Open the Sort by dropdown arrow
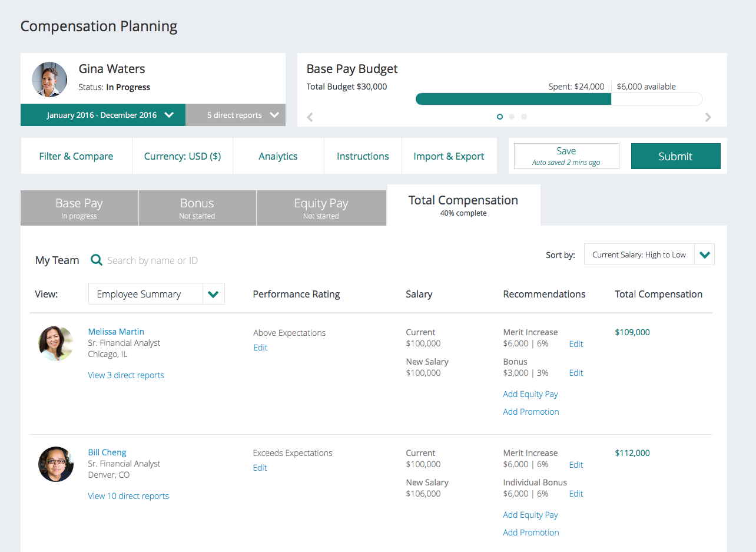This screenshot has width=756, height=552. (x=705, y=255)
